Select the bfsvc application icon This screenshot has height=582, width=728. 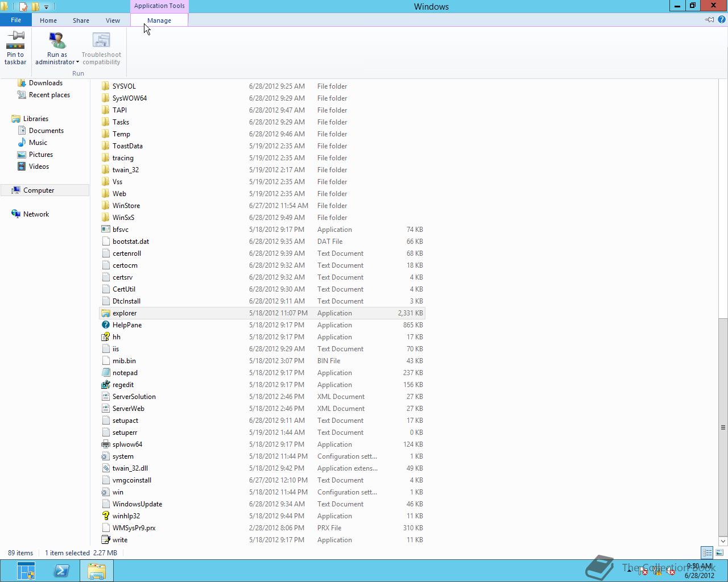point(105,230)
